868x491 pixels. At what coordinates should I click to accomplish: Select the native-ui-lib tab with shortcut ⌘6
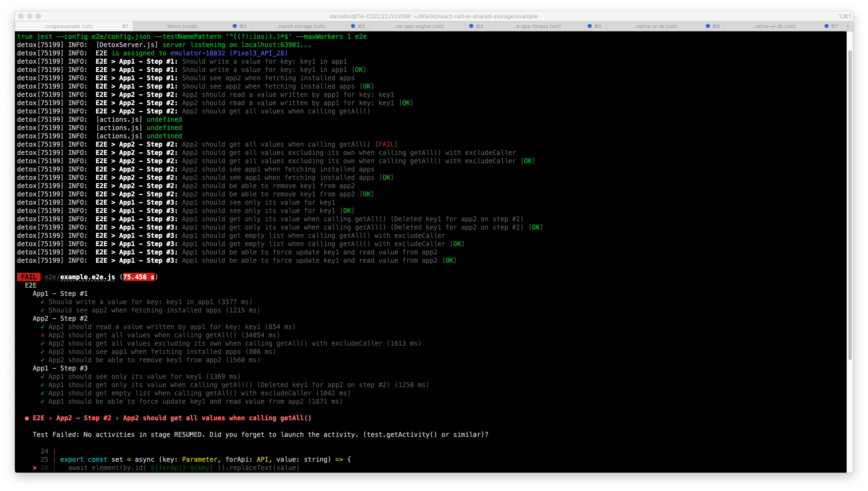(655, 26)
